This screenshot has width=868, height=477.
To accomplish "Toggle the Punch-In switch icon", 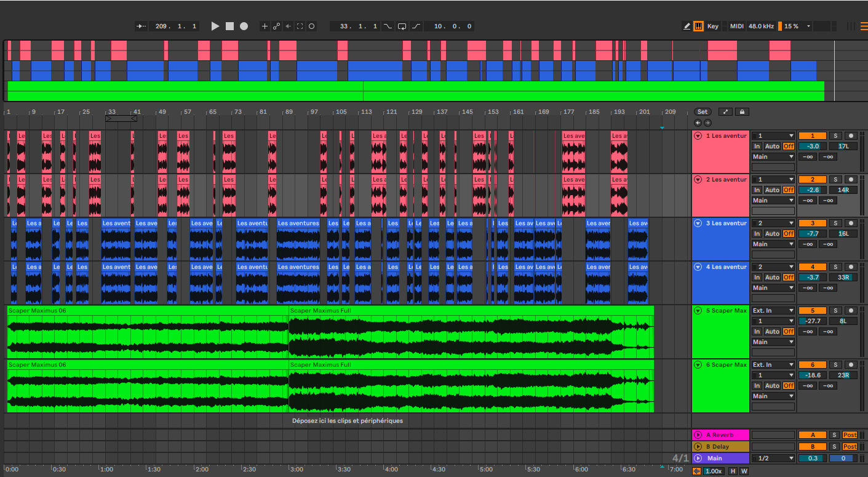I will [x=388, y=26].
